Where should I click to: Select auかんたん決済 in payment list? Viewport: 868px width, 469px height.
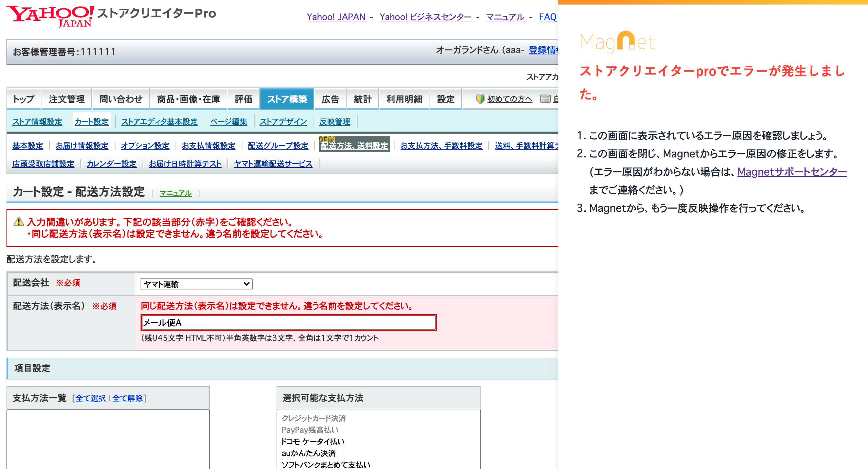[x=309, y=453]
